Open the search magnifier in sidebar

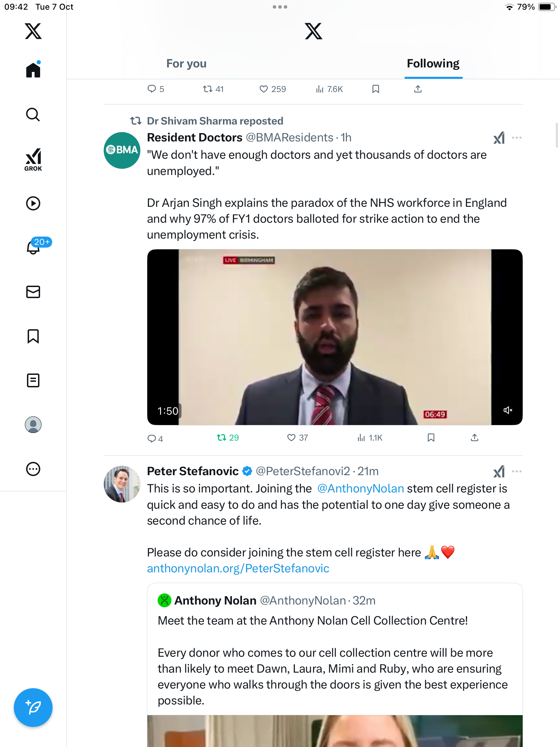[33, 115]
